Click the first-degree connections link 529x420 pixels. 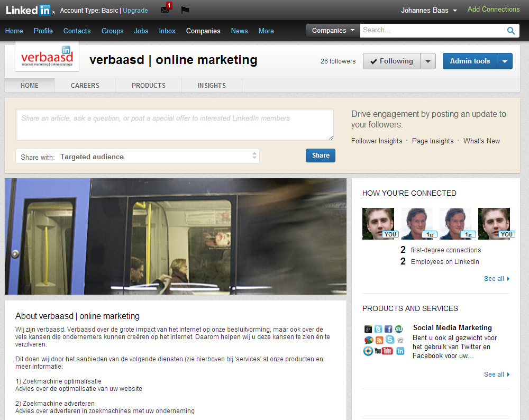(x=445, y=250)
